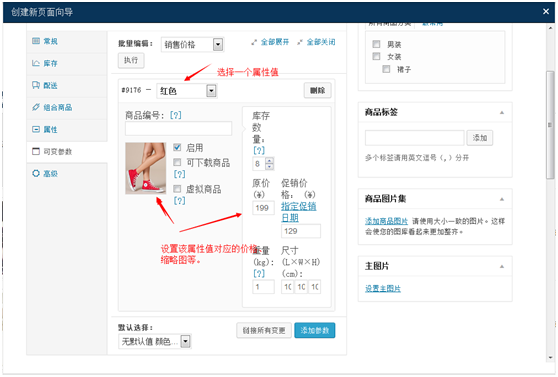Click the 高级 gear icon in sidebar

pos(36,173)
